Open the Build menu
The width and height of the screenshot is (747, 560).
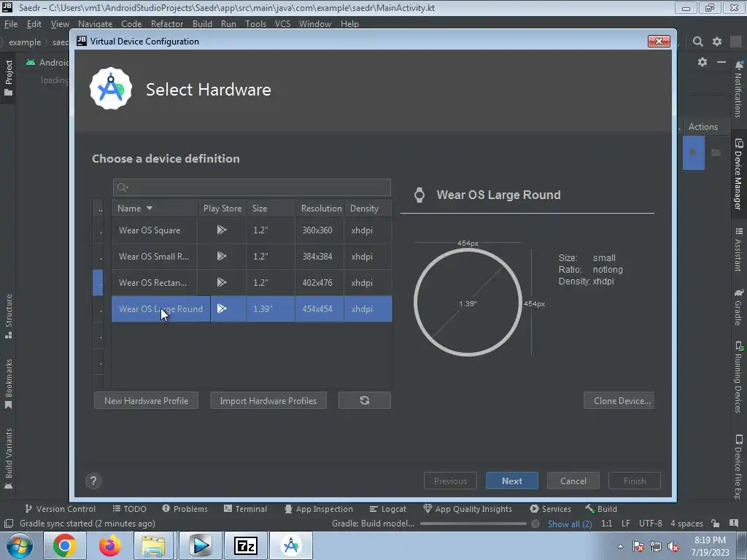pyautogui.click(x=202, y=24)
